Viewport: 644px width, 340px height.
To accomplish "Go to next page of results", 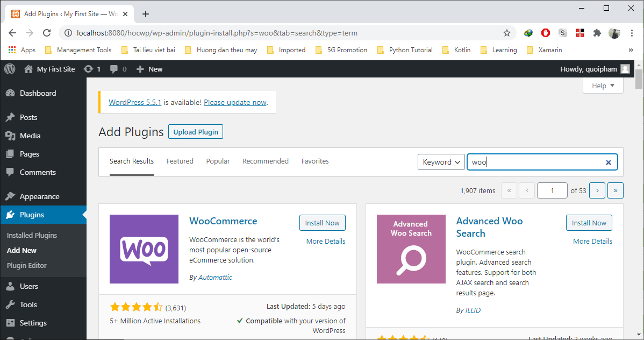I will [x=597, y=190].
